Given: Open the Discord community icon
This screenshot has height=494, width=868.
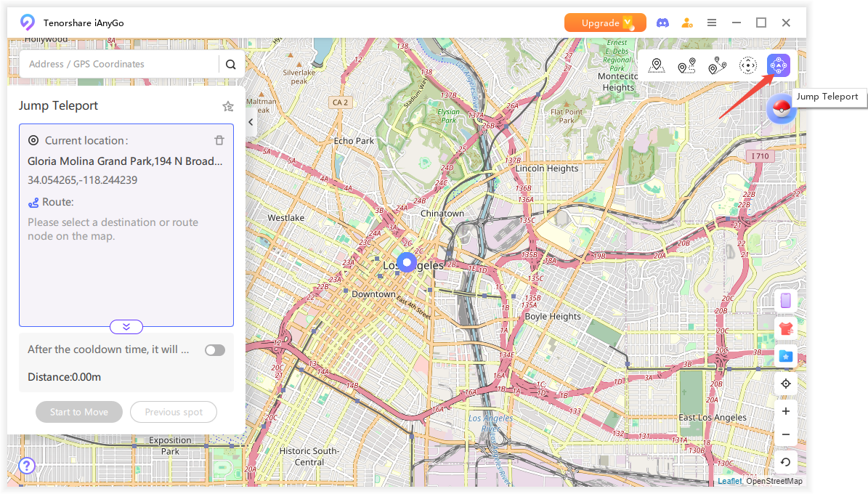Looking at the screenshot, I should click(x=662, y=23).
